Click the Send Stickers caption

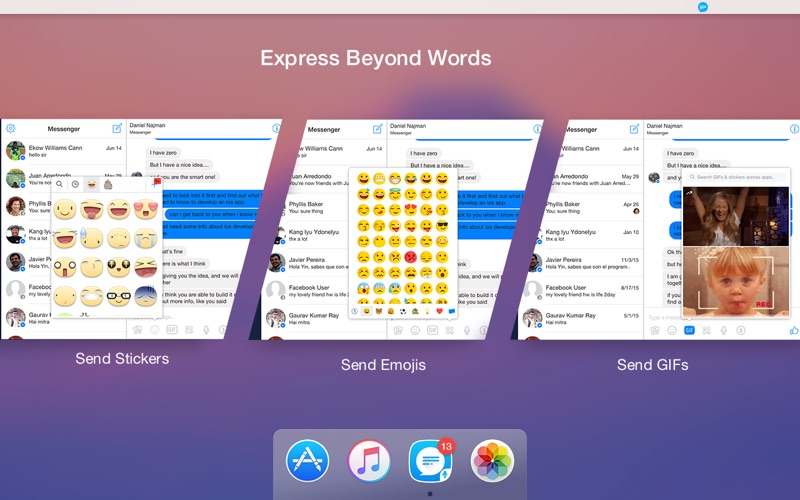122,359
